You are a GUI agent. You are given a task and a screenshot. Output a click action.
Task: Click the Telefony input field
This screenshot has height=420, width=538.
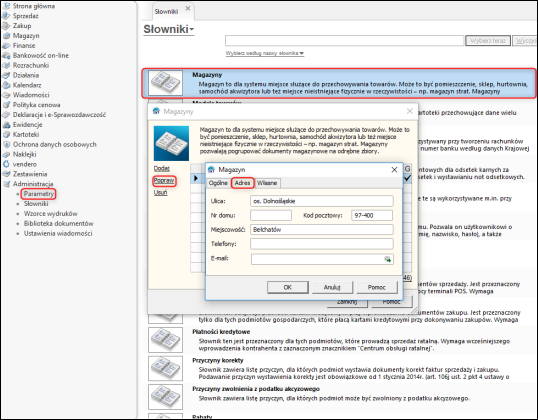(x=322, y=244)
